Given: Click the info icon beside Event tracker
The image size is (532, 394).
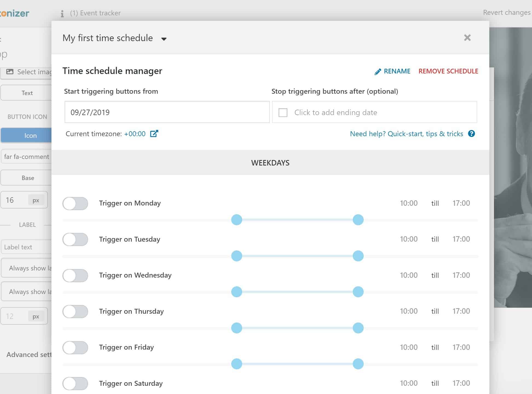Looking at the screenshot, I should click(x=62, y=13).
